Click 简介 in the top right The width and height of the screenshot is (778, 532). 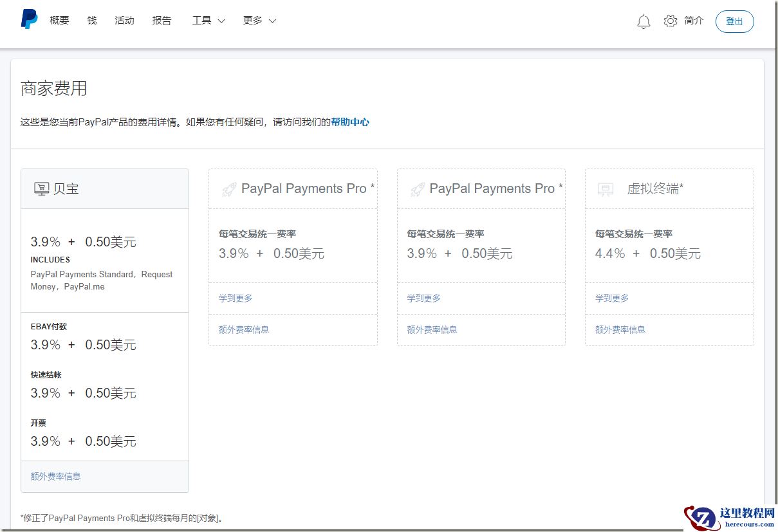click(x=694, y=21)
